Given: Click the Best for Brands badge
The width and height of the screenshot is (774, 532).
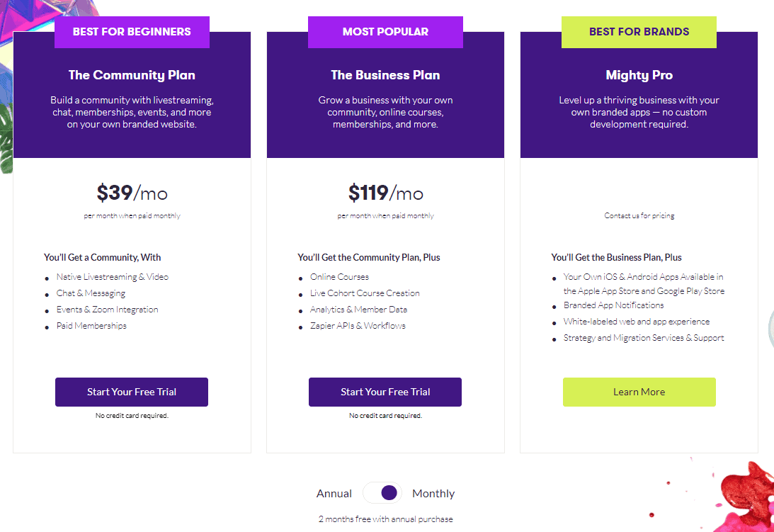Looking at the screenshot, I should [639, 32].
